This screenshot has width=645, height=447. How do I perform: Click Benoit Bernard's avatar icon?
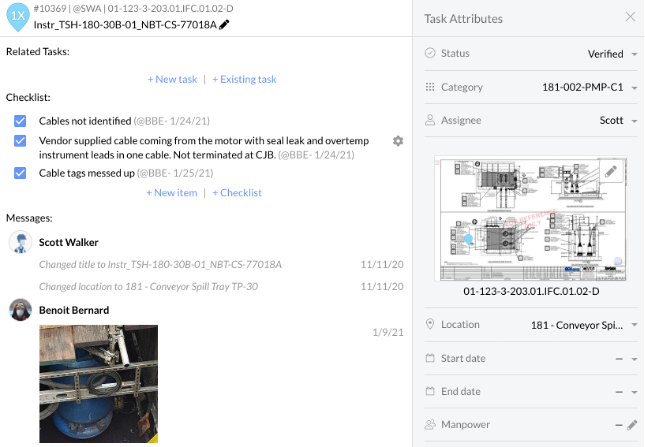coord(21,310)
